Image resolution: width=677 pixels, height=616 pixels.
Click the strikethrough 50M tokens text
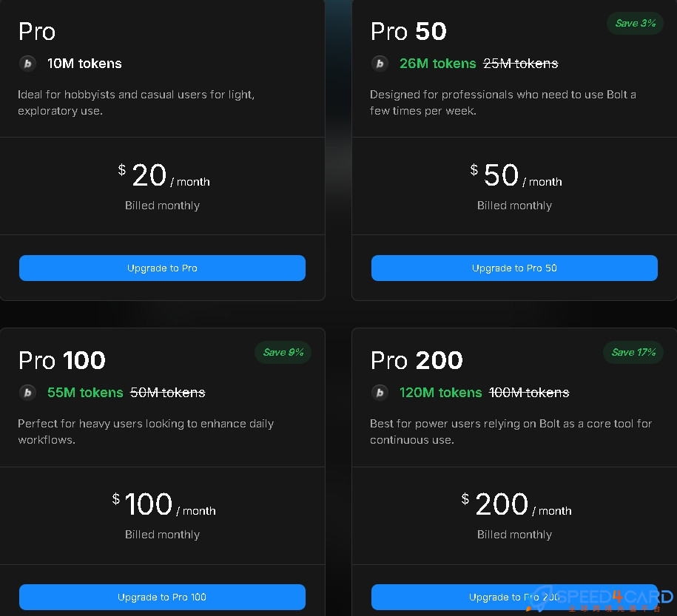[x=167, y=393]
